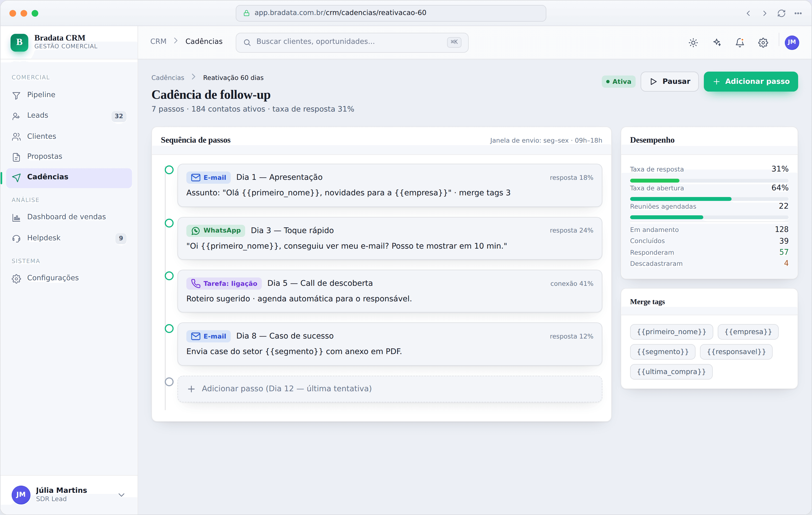The height and width of the screenshot is (515, 812).
Task: Click timeline marker for Dia 1 step
Action: click(169, 170)
